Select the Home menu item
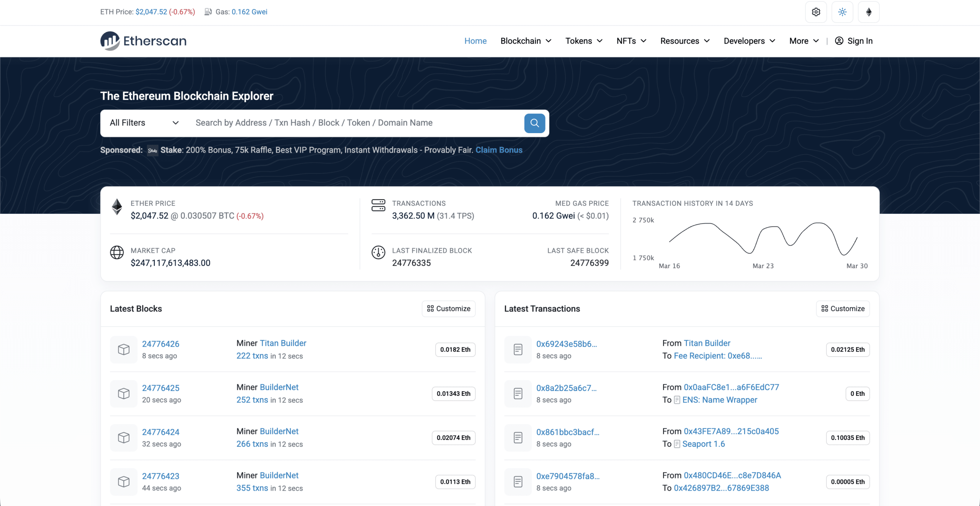This screenshot has width=980, height=506. [x=475, y=41]
